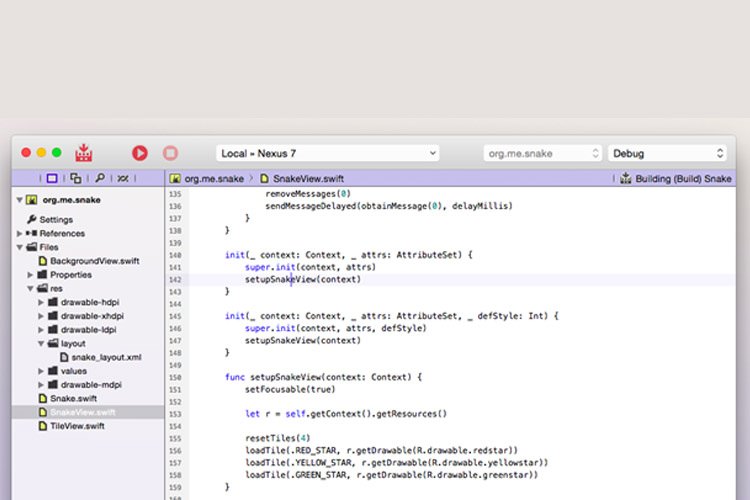Click the func setupSnakeView declaration line
This screenshot has width=750, height=500.
click(x=323, y=378)
